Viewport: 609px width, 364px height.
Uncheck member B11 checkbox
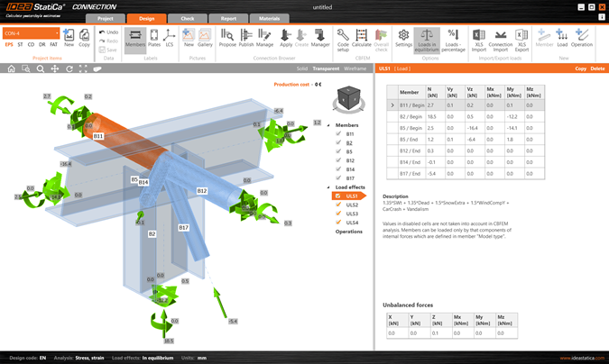coord(338,134)
